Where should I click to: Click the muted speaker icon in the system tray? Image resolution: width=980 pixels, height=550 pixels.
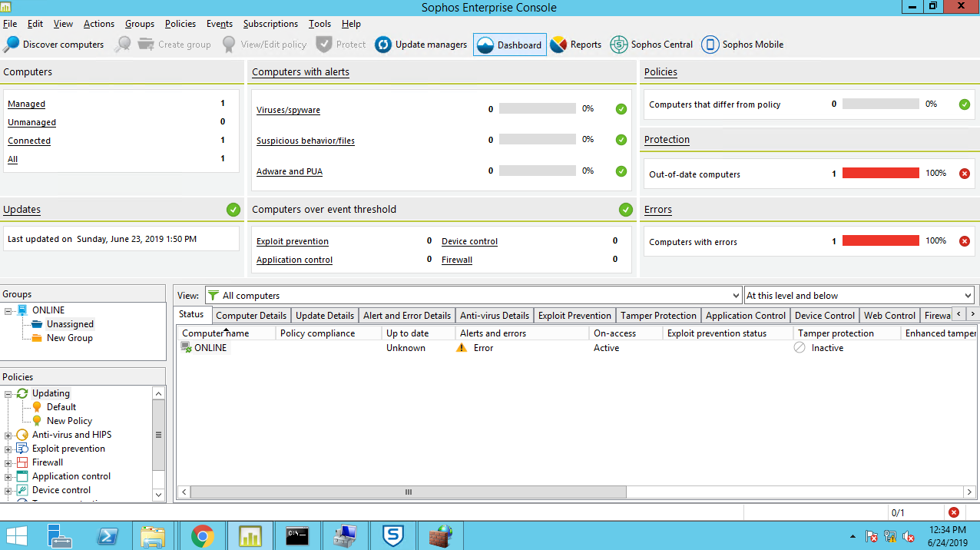909,536
